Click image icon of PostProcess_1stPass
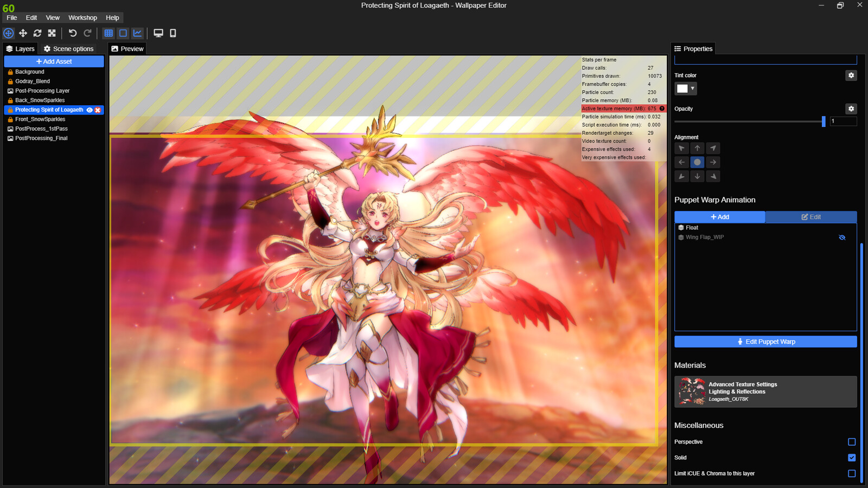The image size is (868, 488). click(10, 129)
